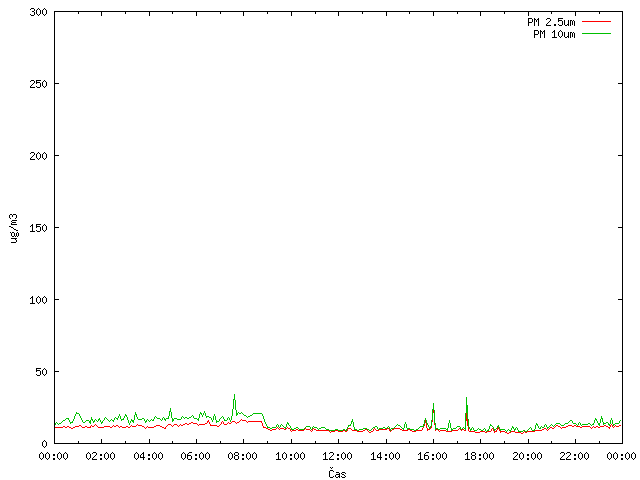Click the 150 y-axis tick value
Screen dimensions: 640x480
[38, 228]
